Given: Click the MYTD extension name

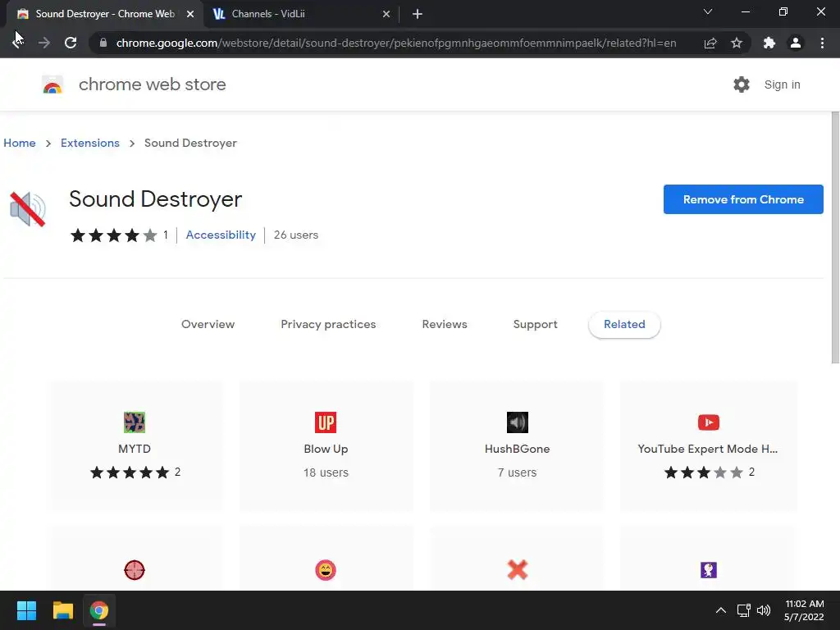Looking at the screenshot, I should point(135,449).
